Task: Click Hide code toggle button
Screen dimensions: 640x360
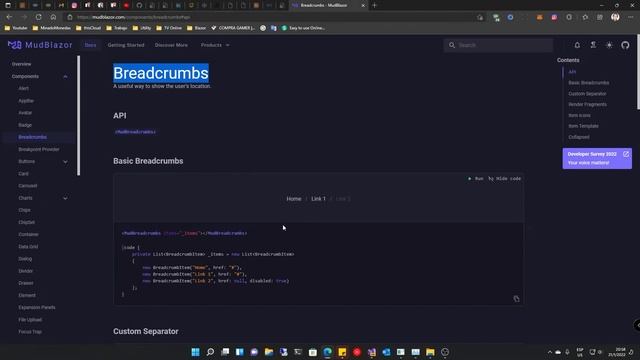Action: [504, 178]
